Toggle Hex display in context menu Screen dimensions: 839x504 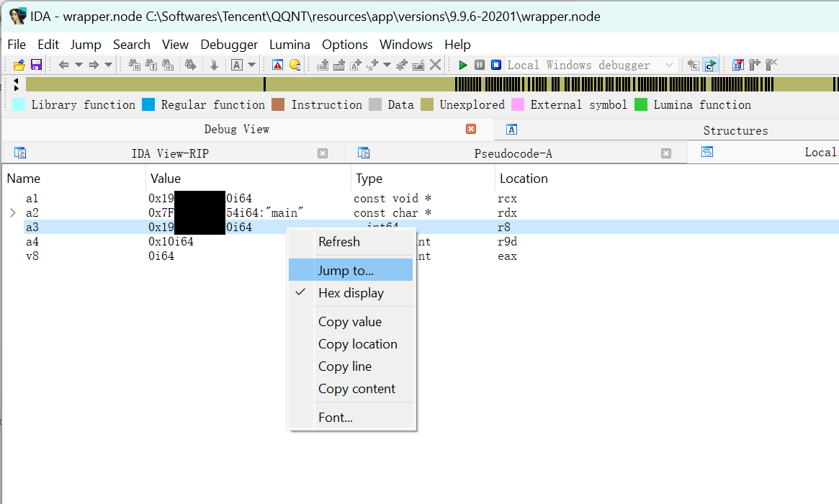coord(351,293)
